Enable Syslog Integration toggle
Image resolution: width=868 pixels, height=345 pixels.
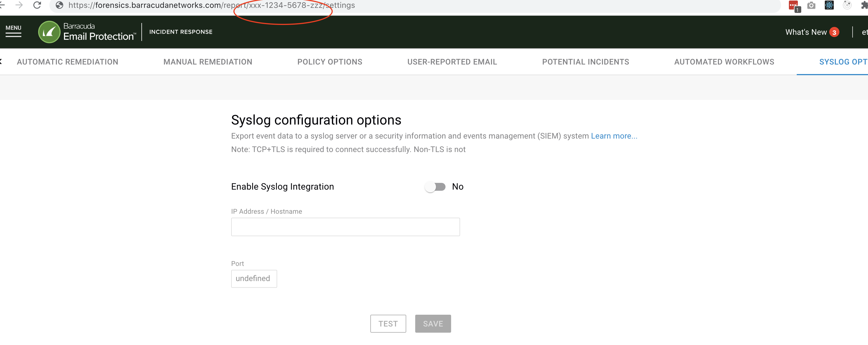(x=435, y=187)
